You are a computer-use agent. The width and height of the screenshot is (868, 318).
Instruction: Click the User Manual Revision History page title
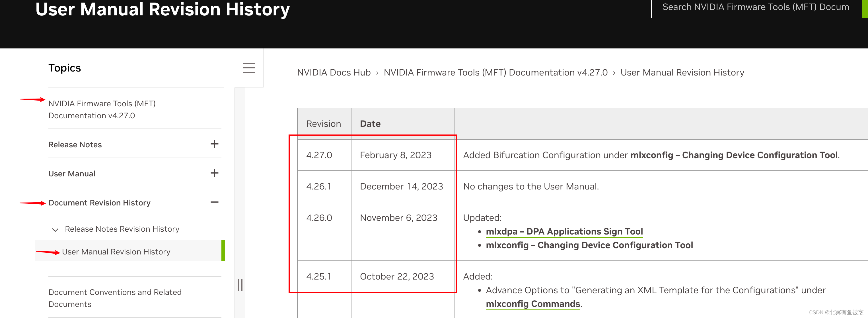pos(163,9)
